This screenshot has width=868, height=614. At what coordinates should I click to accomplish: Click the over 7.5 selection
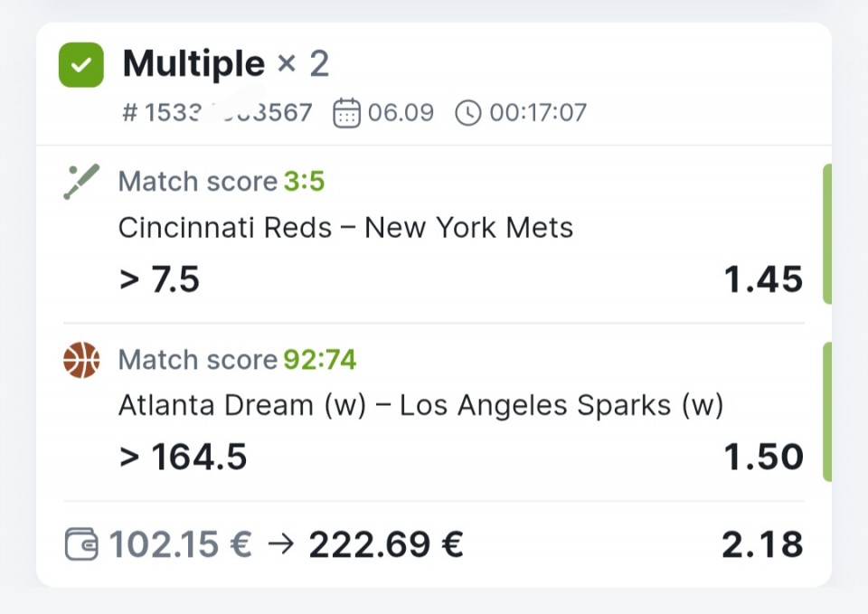point(159,279)
